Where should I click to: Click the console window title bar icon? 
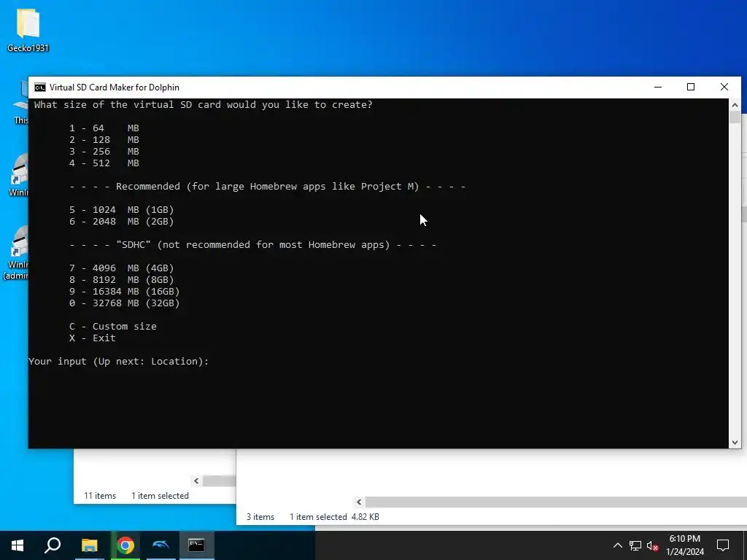[40, 87]
